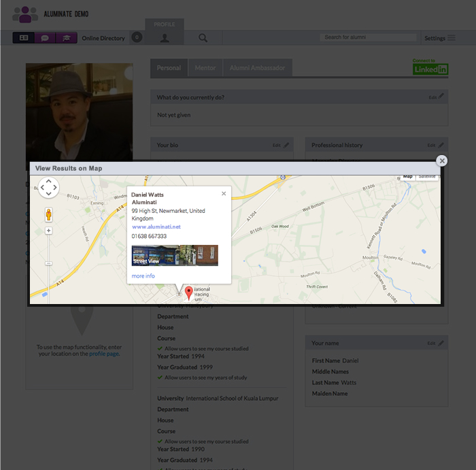Click the Search for alumni field
This screenshot has height=470, width=476.
367,38
